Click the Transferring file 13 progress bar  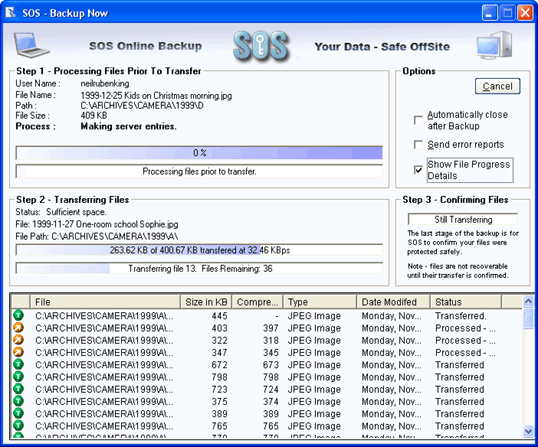coord(199,268)
